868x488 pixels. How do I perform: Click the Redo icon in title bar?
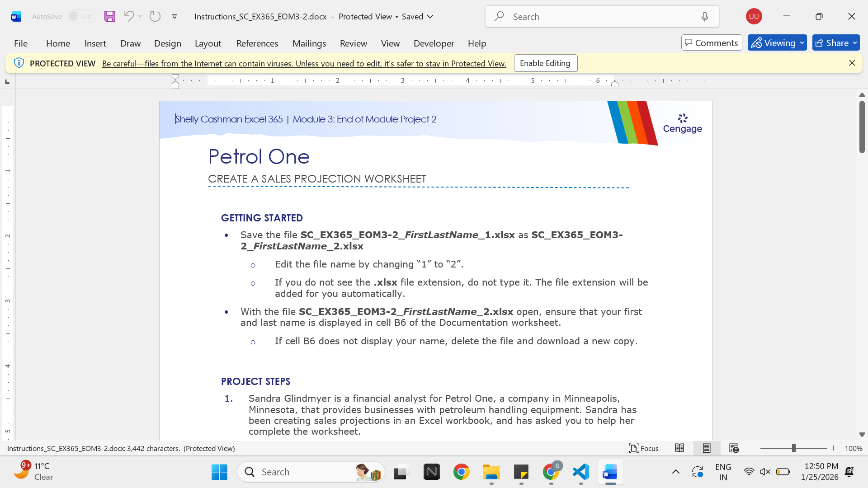[x=155, y=16]
